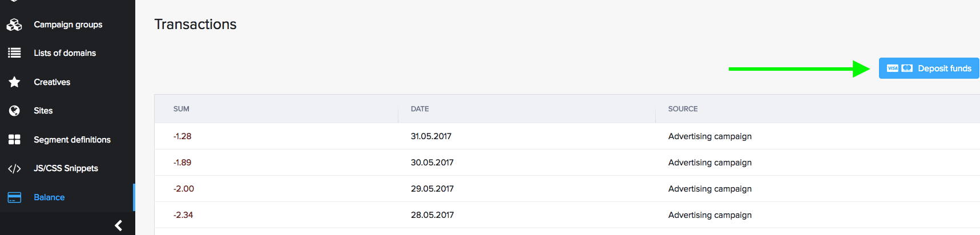Click the Campaign groups cubes icon

point(14,25)
